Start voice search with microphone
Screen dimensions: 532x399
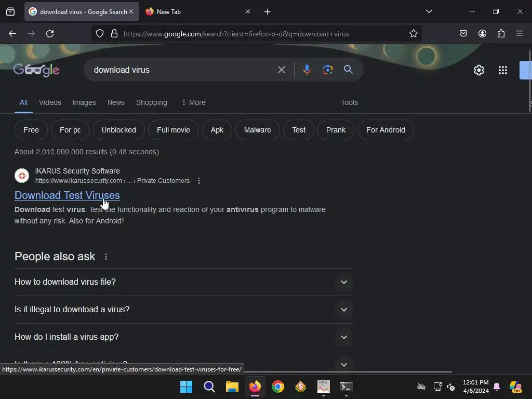pos(307,70)
